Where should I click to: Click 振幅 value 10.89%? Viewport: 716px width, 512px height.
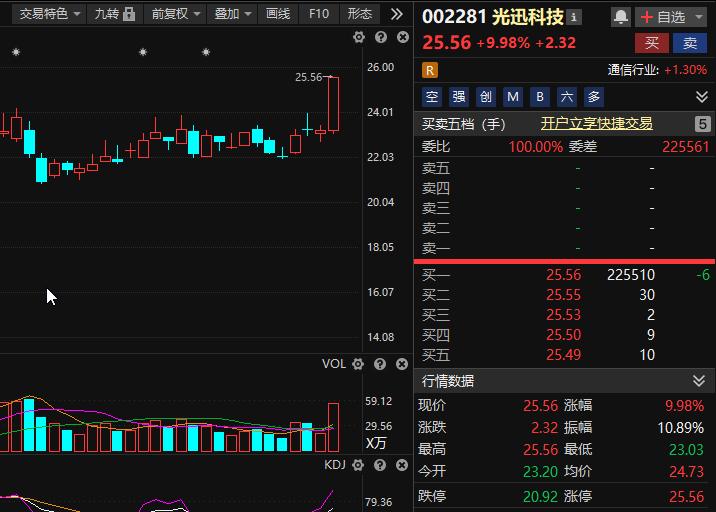point(680,428)
